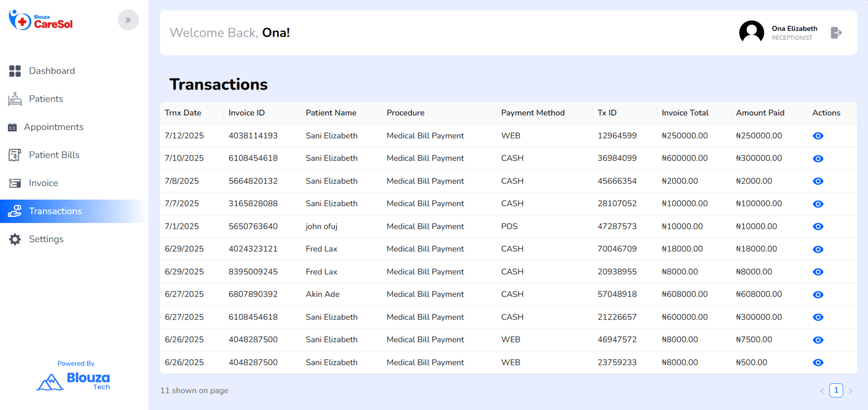The height and width of the screenshot is (410, 868).
Task: Click the Patients bed icon
Action: [15, 99]
